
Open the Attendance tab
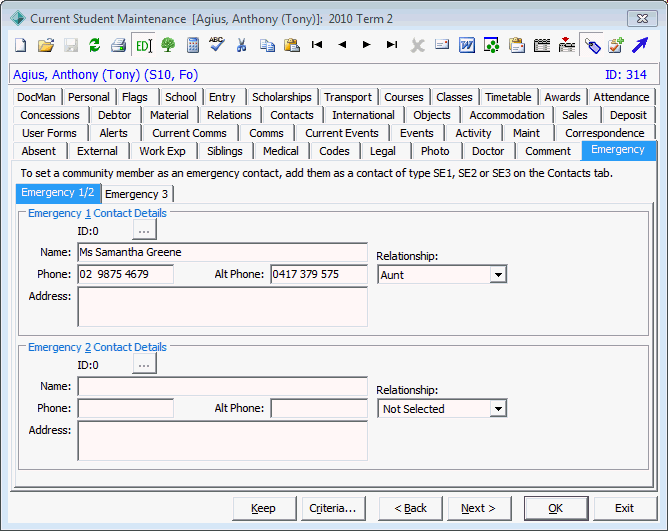click(x=621, y=97)
